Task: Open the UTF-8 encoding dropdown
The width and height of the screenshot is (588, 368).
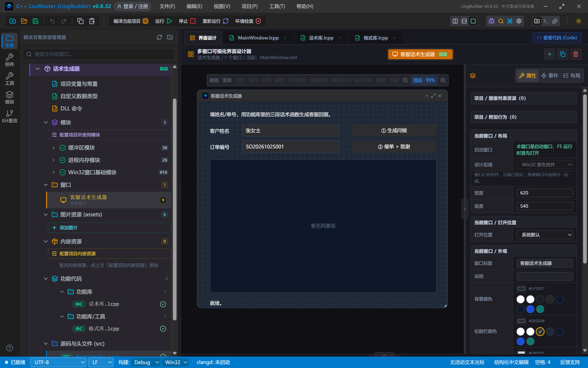Action: click(58, 362)
